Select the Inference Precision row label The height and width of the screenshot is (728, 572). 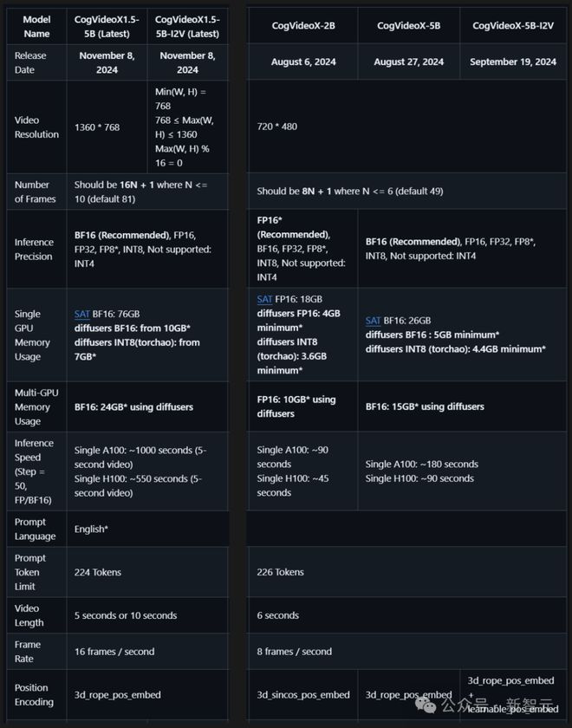pos(35,249)
